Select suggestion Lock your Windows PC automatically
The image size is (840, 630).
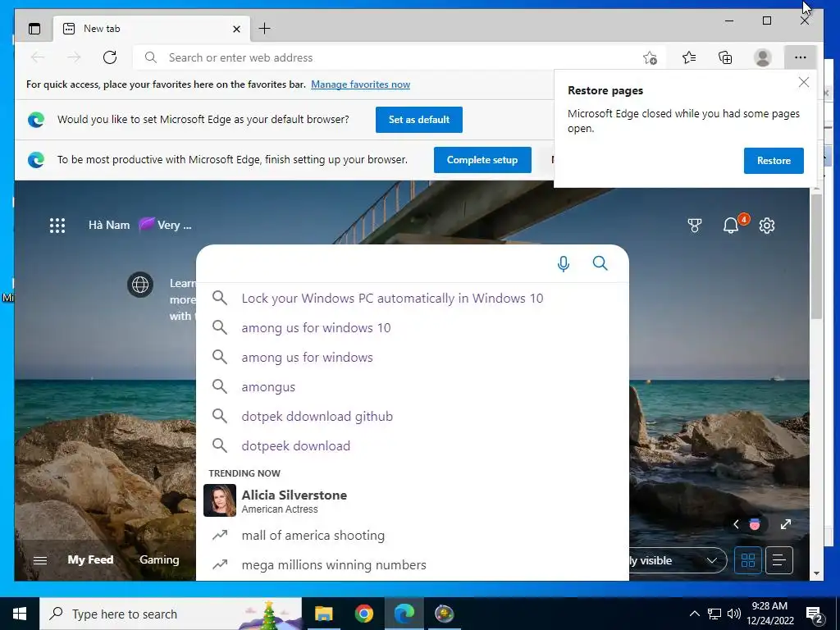(x=413, y=299)
